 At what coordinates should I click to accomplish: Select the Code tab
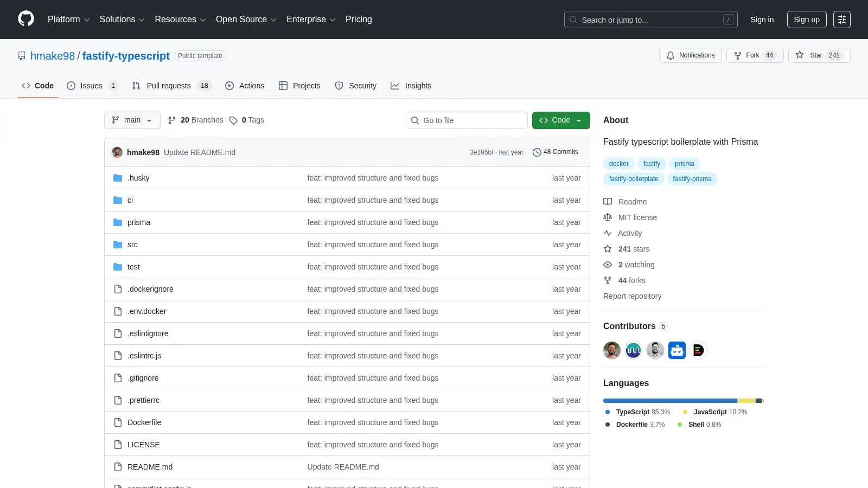click(x=37, y=86)
